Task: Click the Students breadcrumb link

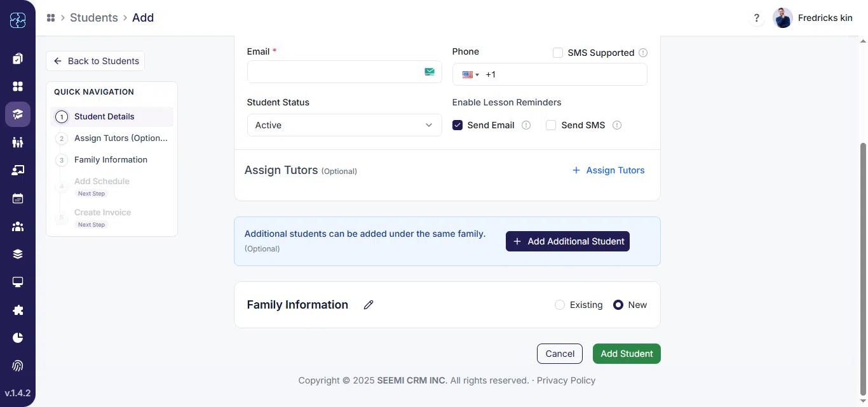Action: coord(94,18)
